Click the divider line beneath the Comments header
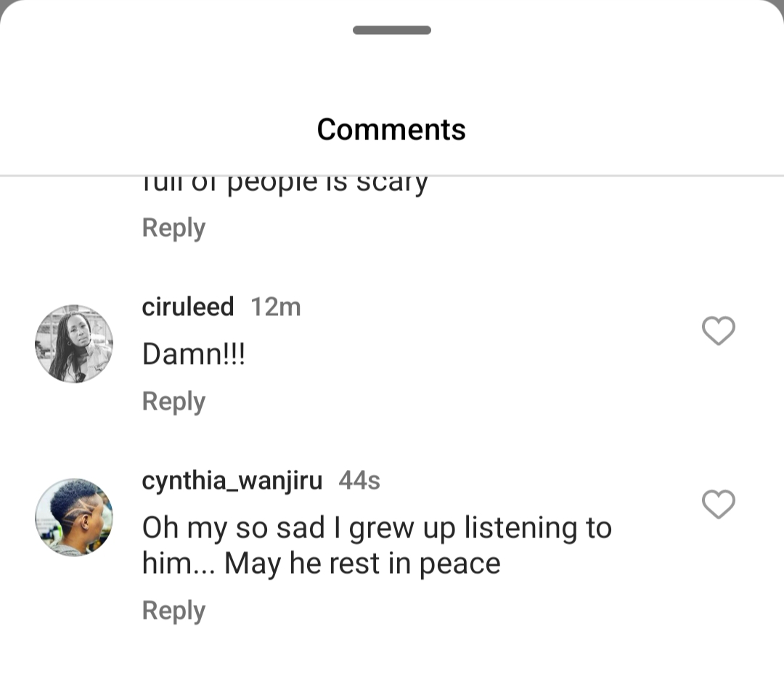The image size is (784, 674). pos(392,175)
